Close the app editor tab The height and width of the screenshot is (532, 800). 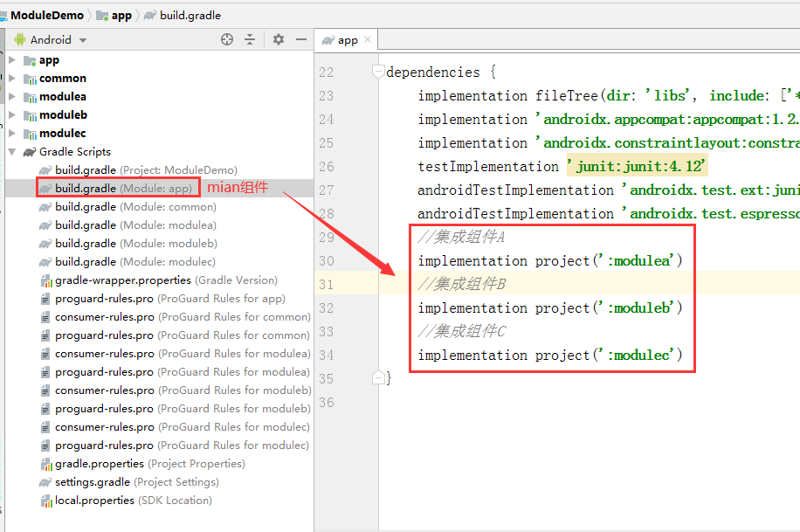pos(368,39)
